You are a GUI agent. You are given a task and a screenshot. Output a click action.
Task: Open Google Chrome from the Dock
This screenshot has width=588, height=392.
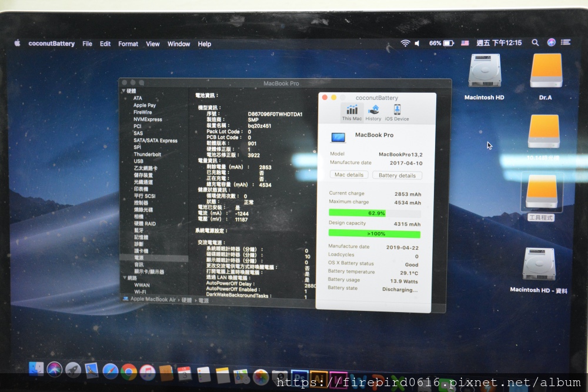click(129, 372)
